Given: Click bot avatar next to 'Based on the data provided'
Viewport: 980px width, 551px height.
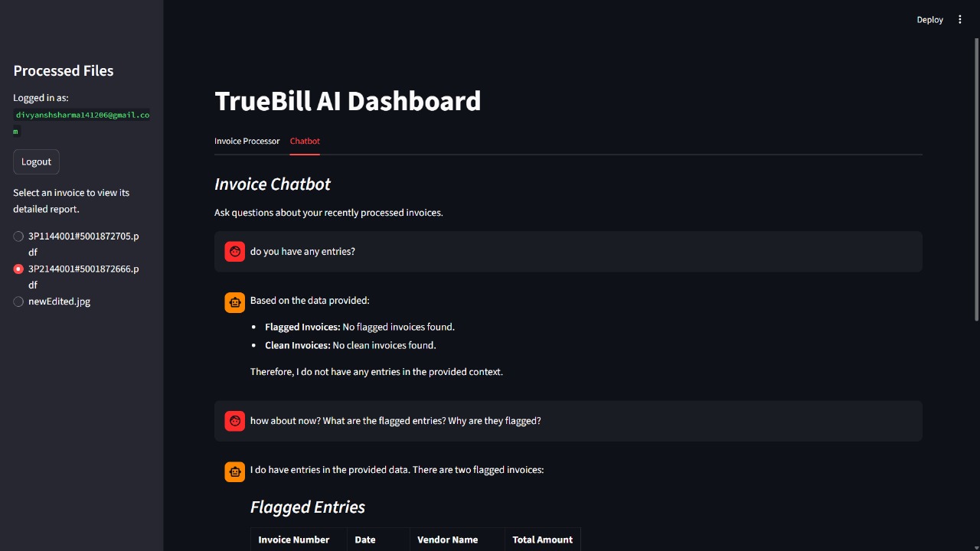Looking at the screenshot, I should [x=235, y=302].
